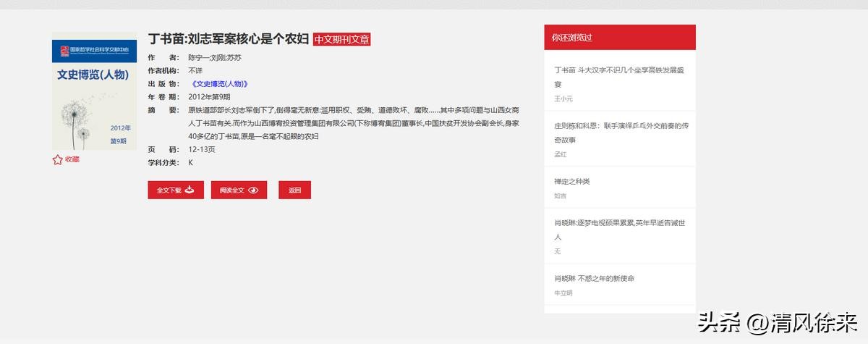Open the 禅定之种类 article link
This screenshot has width=868, height=344.
pyautogui.click(x=572, y=181)
